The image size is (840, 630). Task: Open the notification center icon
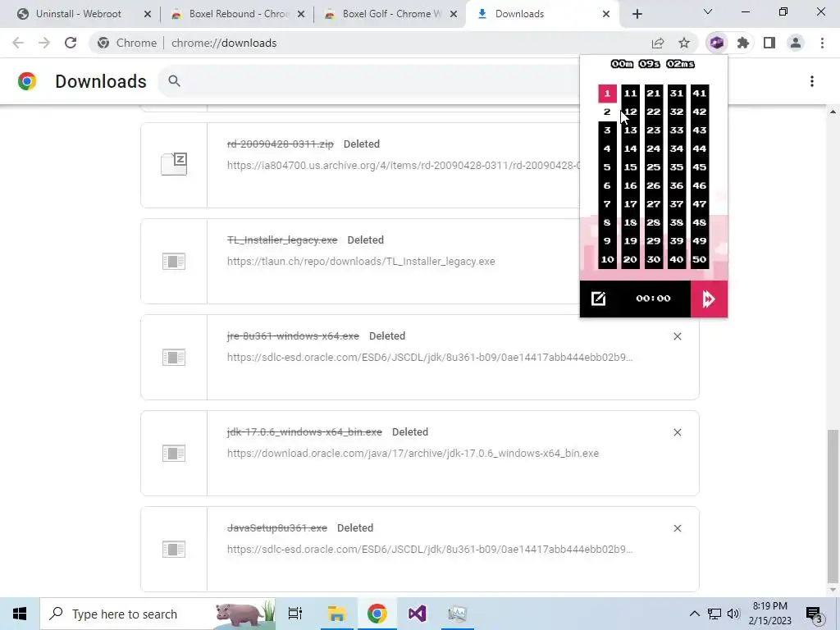pos(815,614)
